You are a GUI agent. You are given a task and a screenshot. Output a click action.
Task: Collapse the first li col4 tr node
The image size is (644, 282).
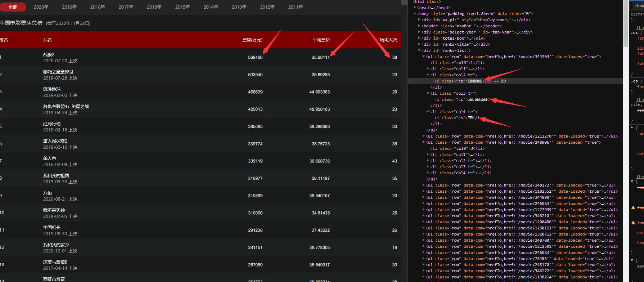[428, 112]
